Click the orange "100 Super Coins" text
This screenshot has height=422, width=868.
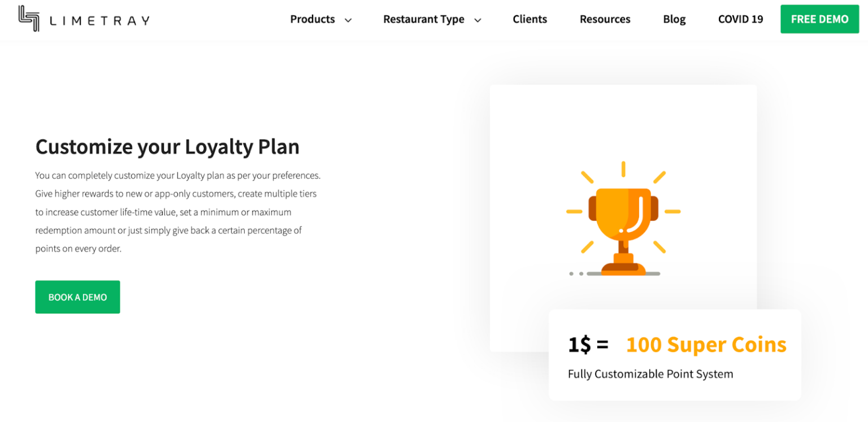point(706,345)
